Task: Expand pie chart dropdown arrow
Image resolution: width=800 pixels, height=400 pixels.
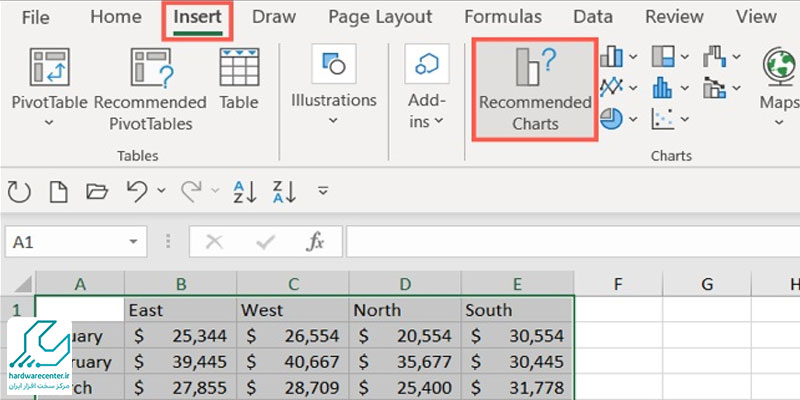Action: 633,119
